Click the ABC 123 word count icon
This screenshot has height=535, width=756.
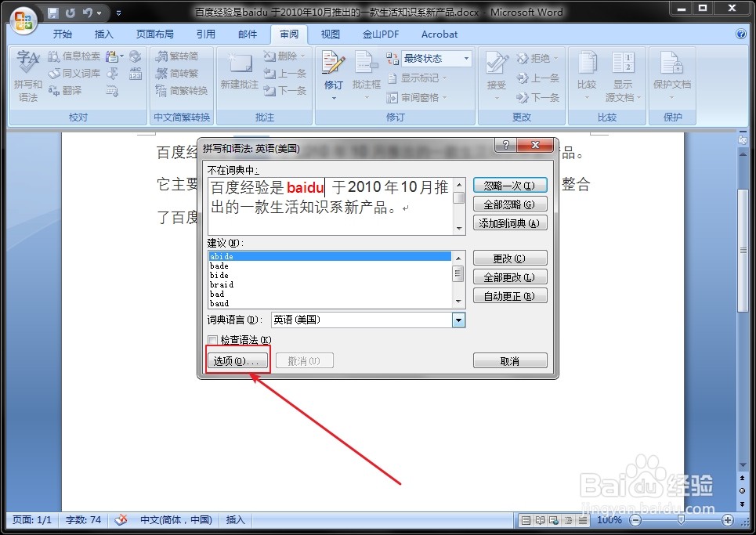(x=136, y=74)
